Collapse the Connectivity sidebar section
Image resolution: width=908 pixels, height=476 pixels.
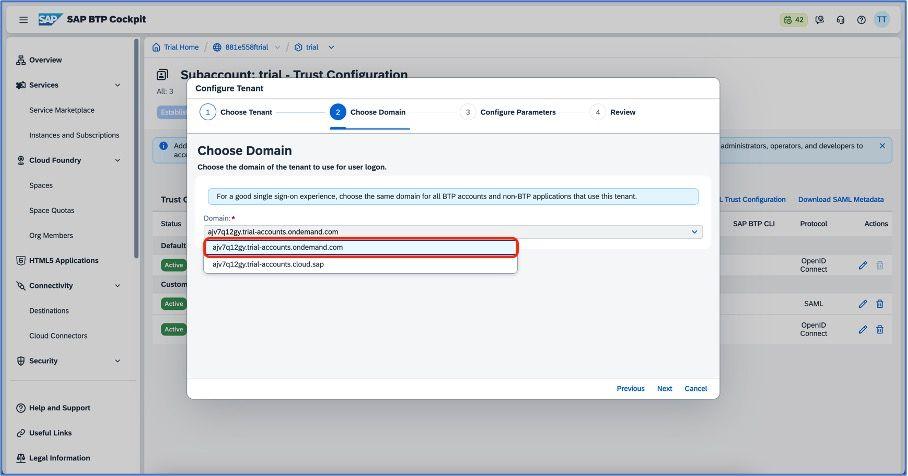point(118,285)
